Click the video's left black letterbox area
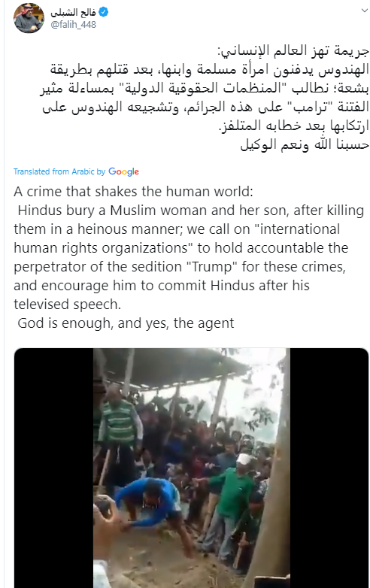This screenshot has height=588, width=370. click(53, 468)
